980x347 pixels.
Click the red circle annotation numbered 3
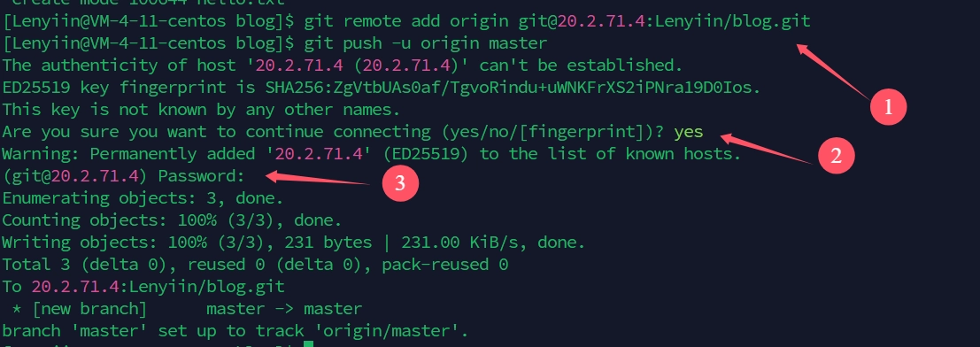click(x=399, y=183)
